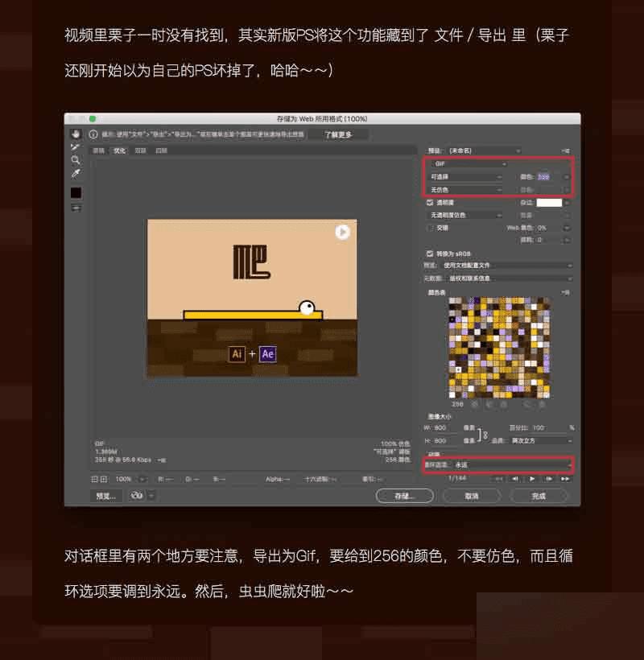Click the 了解更多 button
This screenshot has width=644, height=660.
[338, 134]
